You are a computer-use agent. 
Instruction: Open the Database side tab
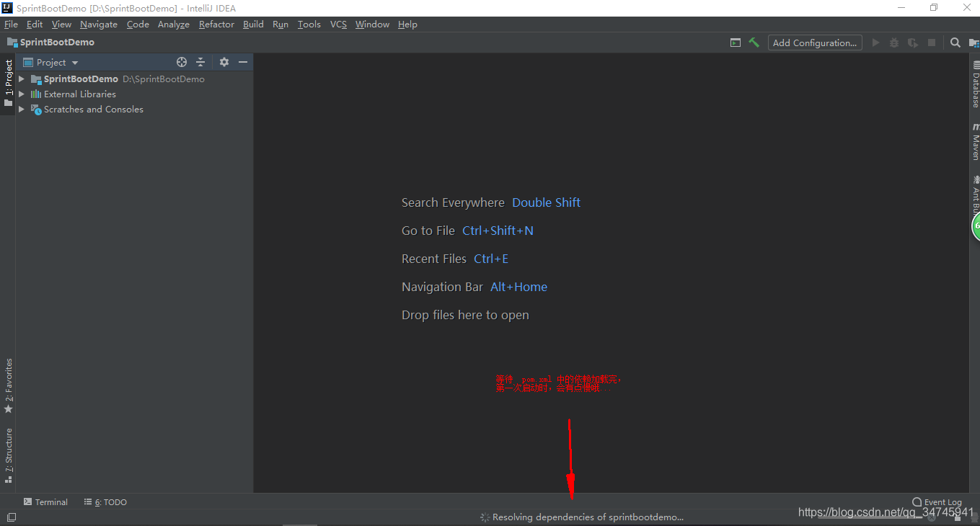tap(975, 84)
